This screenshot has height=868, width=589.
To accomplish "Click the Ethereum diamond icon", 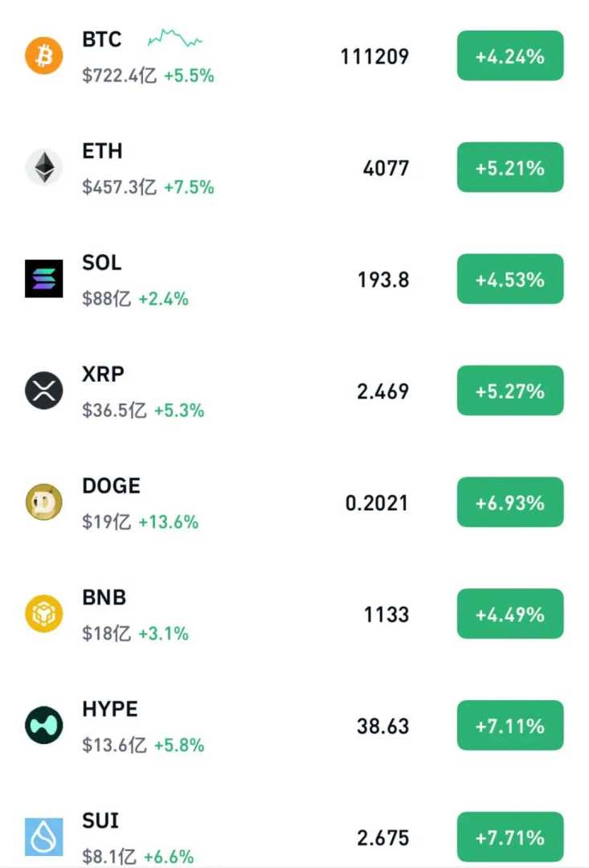I will pos(43,168).
